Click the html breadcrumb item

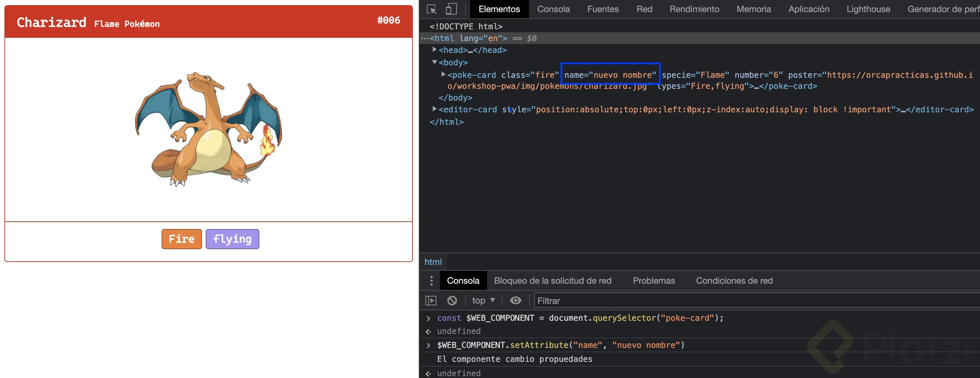pos(433,262)
